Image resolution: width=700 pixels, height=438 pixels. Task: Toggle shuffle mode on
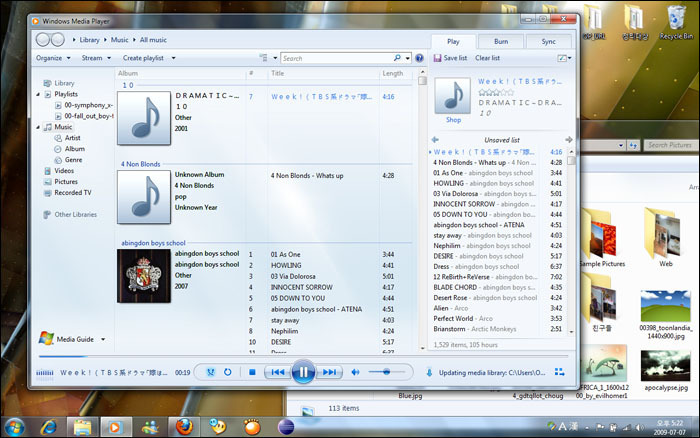(x=211, y=372)
